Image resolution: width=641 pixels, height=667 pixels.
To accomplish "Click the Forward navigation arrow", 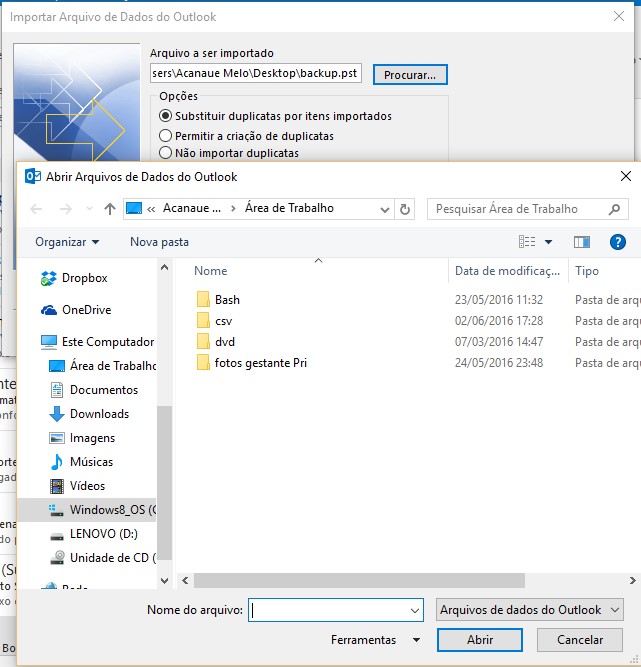I will point(66,209).
